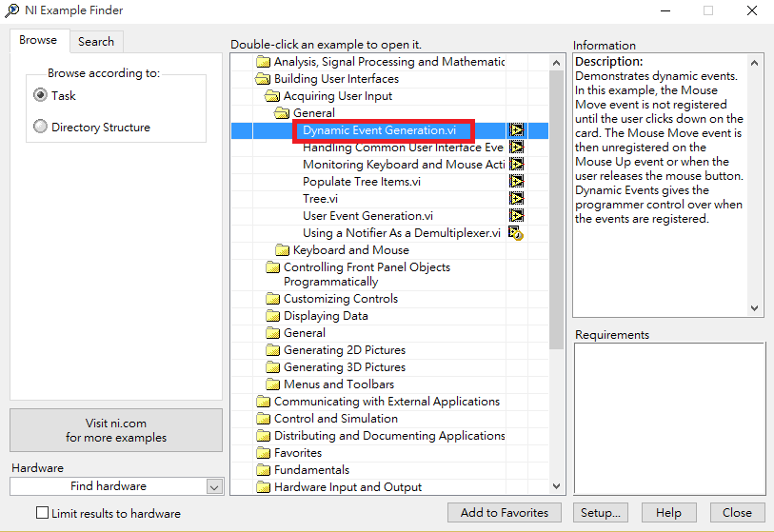This screenshot has height=532, width=774.
Task: Select Dynamic Event Generation.vi example
Action: (379, 130)
